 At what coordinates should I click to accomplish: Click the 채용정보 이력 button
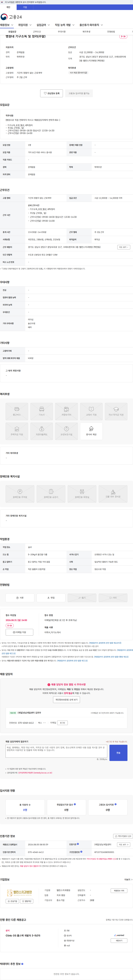click(119, 891)
